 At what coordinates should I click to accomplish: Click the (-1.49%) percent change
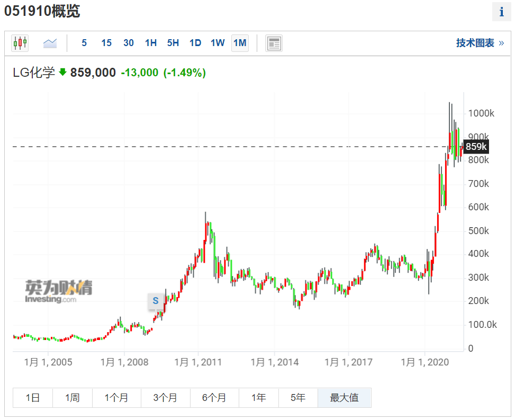pyautogui.click(x=185, y=73)
